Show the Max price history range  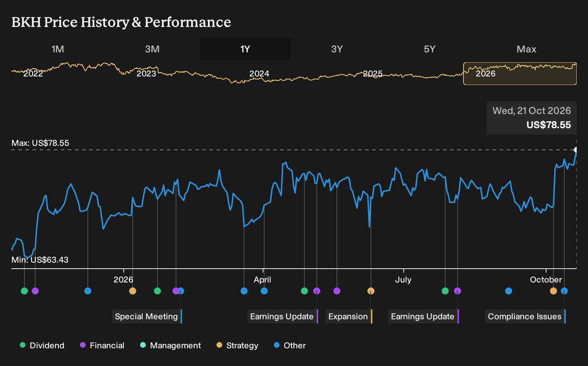point(526,49)
